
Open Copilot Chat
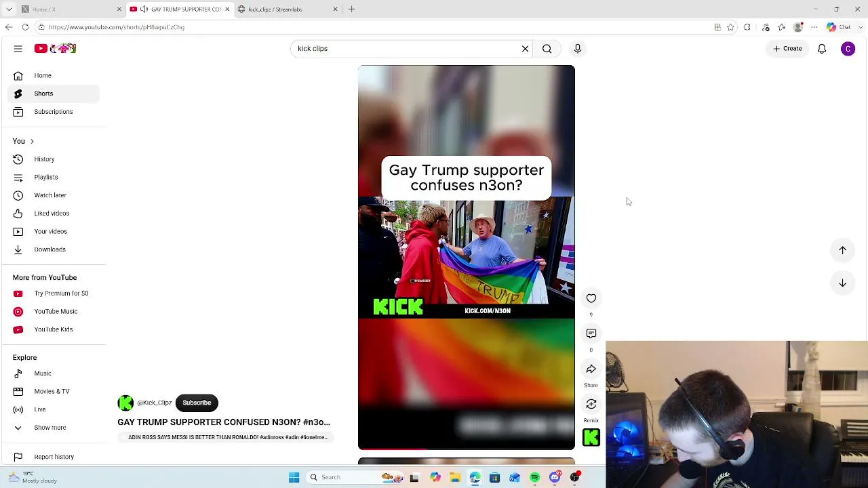(838, 27)
